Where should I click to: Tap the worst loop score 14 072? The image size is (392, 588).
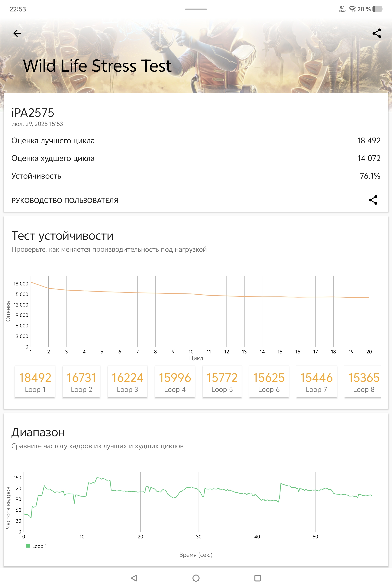369,158
